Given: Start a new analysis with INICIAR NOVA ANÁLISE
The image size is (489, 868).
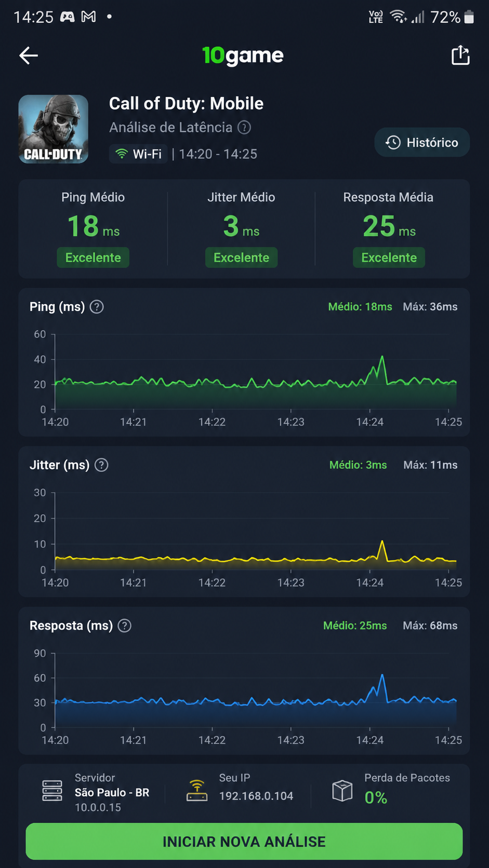Looking at the screenshot, I should click(244, 842).
